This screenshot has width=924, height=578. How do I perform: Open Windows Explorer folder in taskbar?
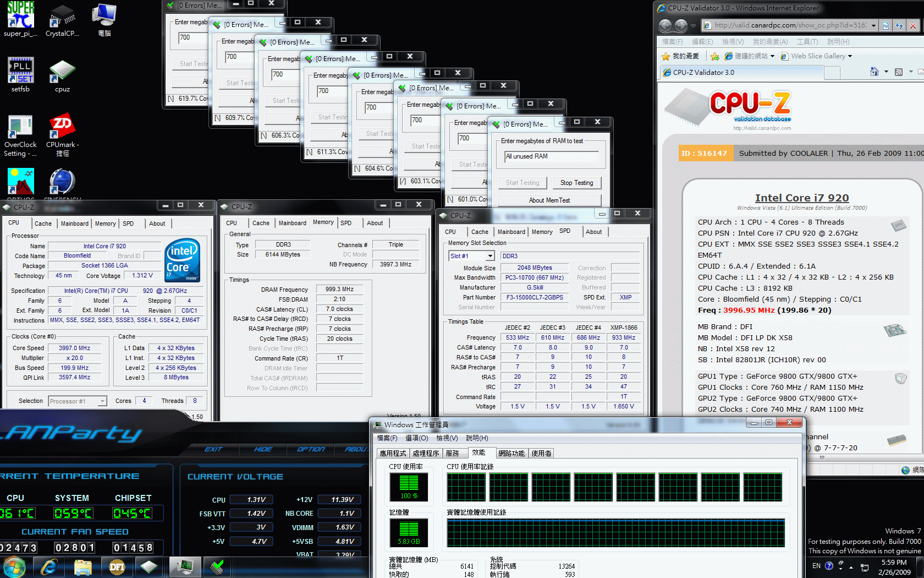[x=82, y=567]
